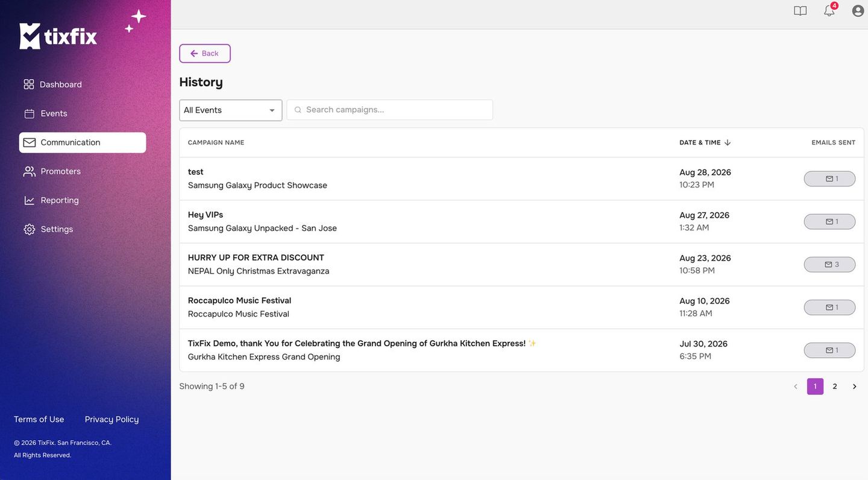Click the Communication envelope icon

point(29,142)
